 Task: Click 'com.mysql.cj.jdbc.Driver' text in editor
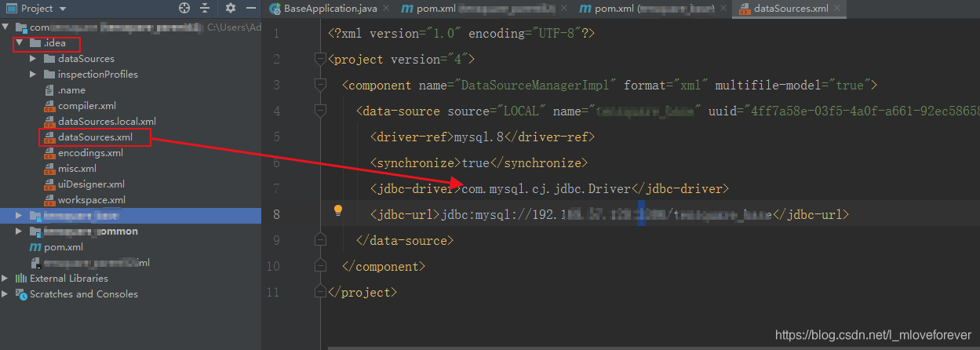546,188
